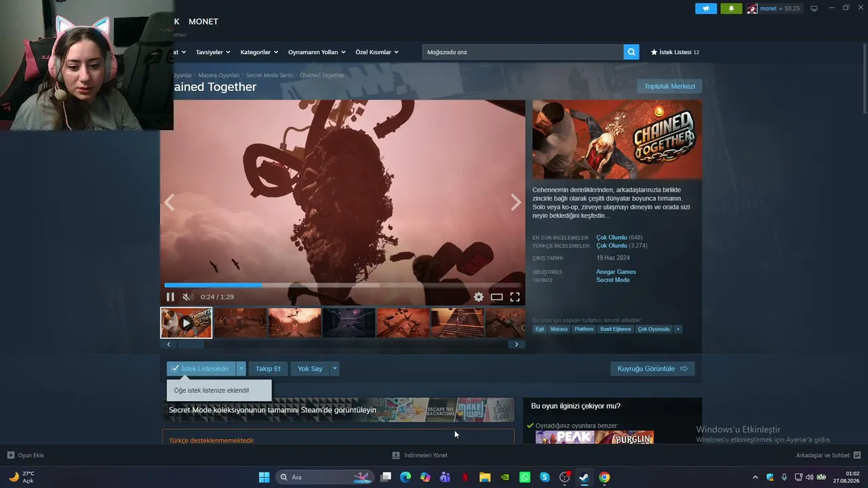Add a tag with the plus button

[x=677, y=329]
